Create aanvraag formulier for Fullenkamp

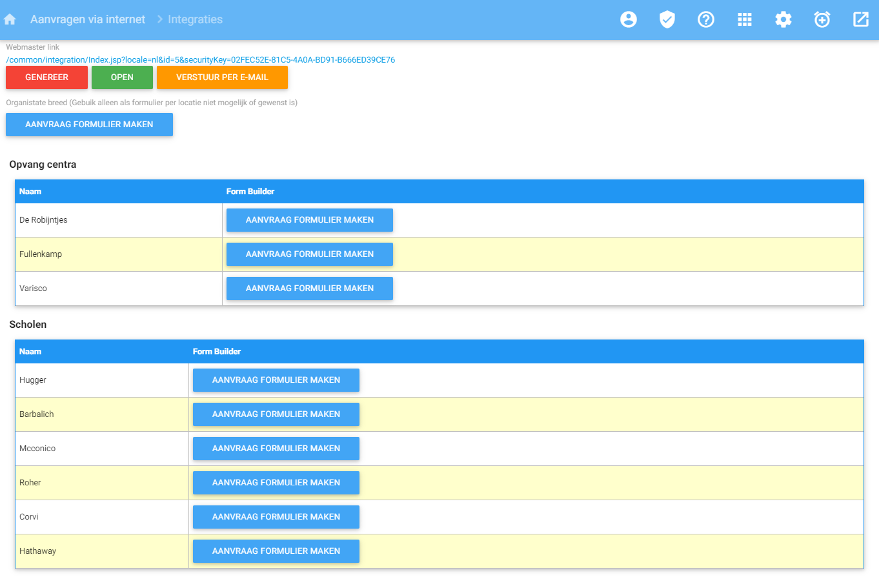tap(309, 254)
